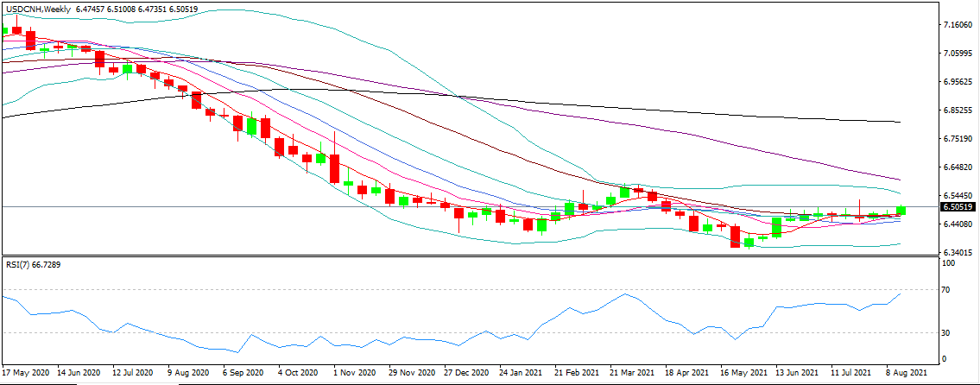
Task: Click the 12 Jul 2020 date label
Action: tap(133, 372)
